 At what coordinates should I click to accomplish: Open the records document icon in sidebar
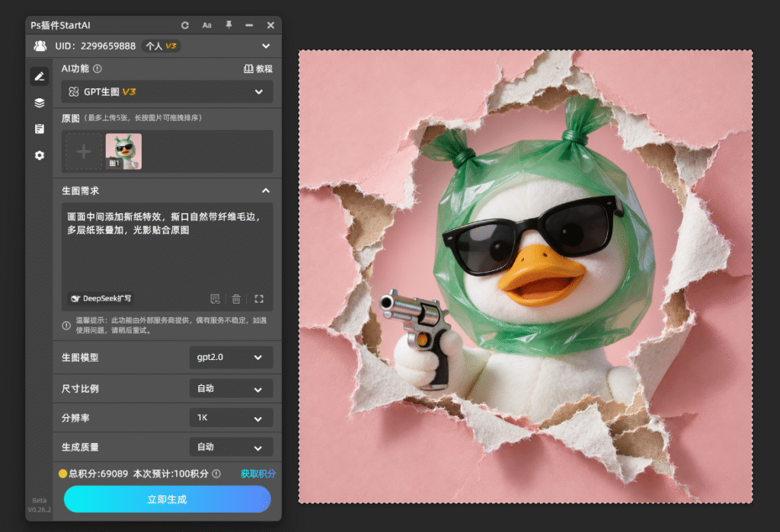click(40, 129)
